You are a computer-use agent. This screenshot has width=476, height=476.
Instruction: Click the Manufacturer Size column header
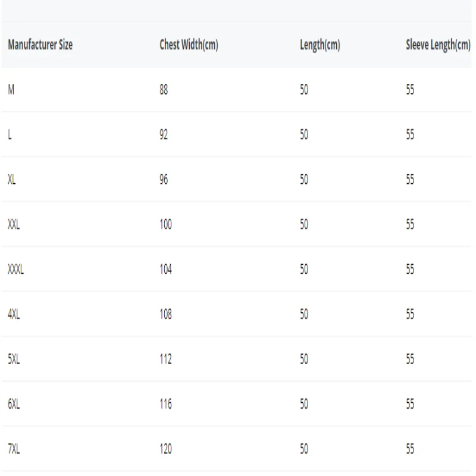click(x=40, y=45)
